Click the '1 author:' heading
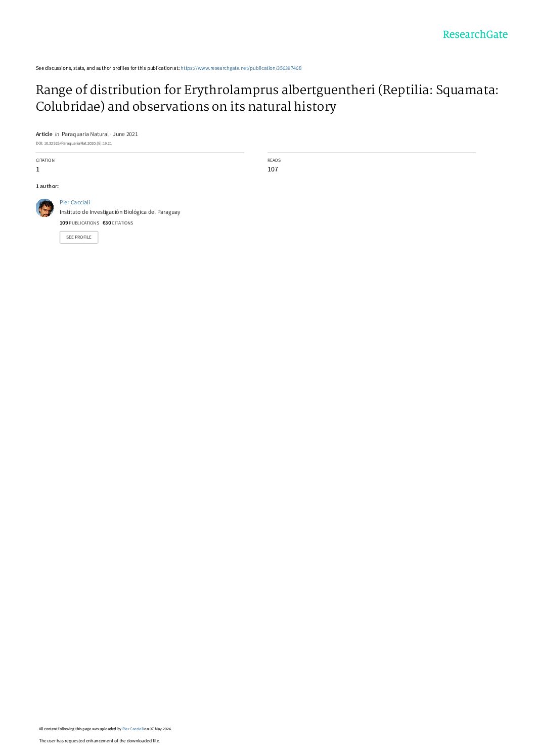535x756 pixels. point(47,187)
